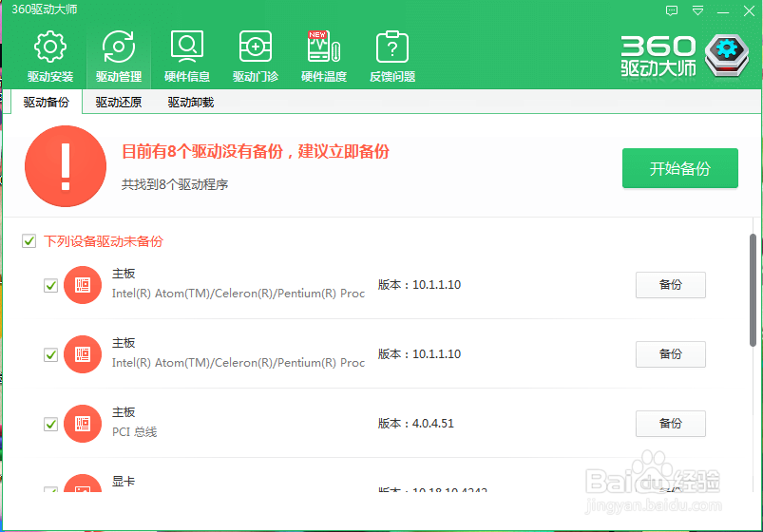Image resolution: width=763 pixels, height=532 pixels.
Task: Switch to the 驱动还原 tab
Action: (118, 103)
